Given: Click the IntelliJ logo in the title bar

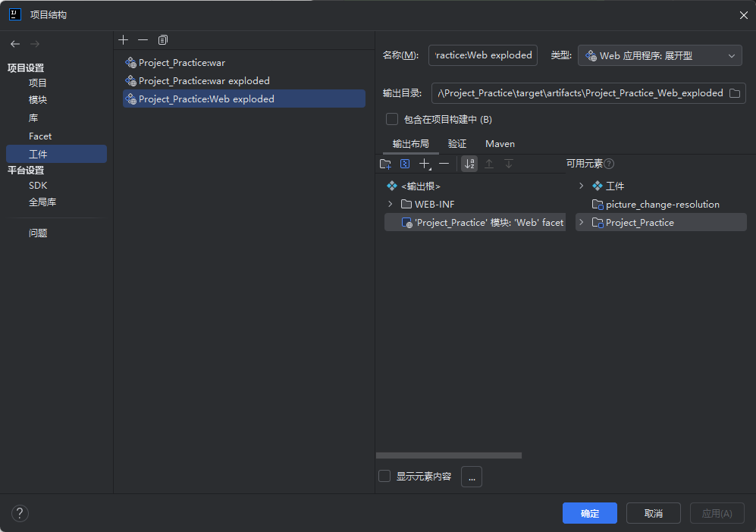Looking at the screenshot, I should (15, 14).
